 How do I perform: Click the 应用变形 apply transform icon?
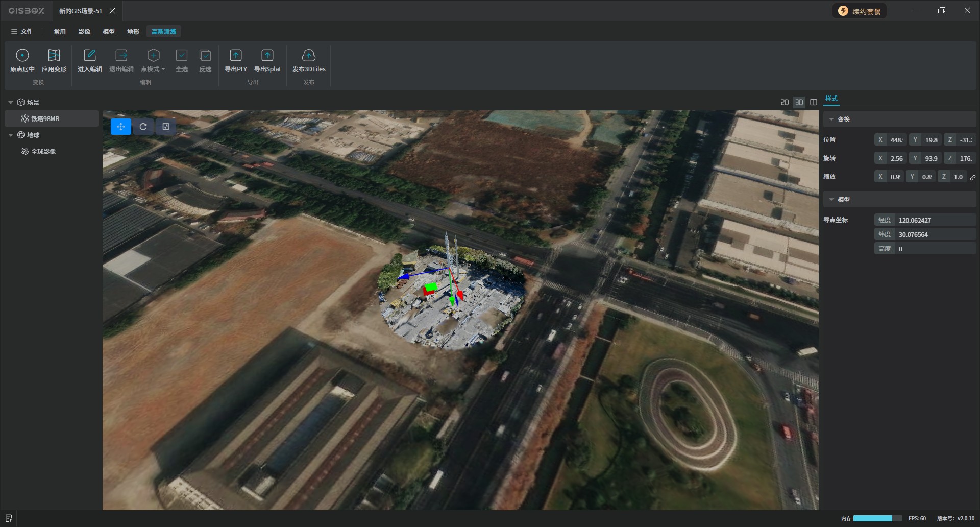pyautogui.click(x=54, y=55)
